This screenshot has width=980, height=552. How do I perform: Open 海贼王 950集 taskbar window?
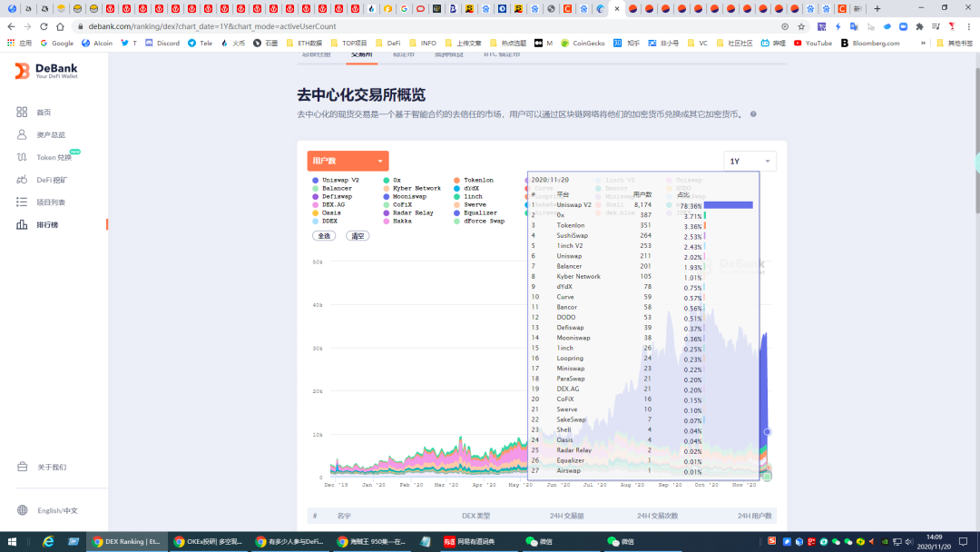[x=371, y=541]
